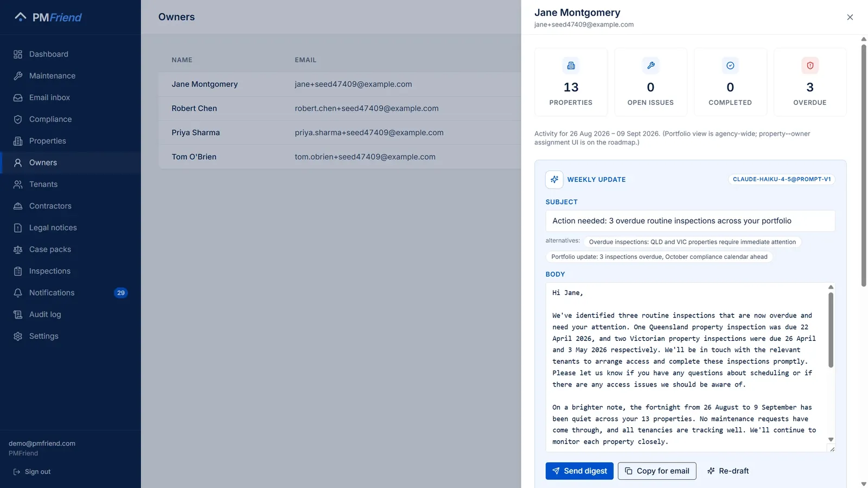The image size is (868, 488).
Task: Select the Robert Chen owner row
Action: coord(340,109)
